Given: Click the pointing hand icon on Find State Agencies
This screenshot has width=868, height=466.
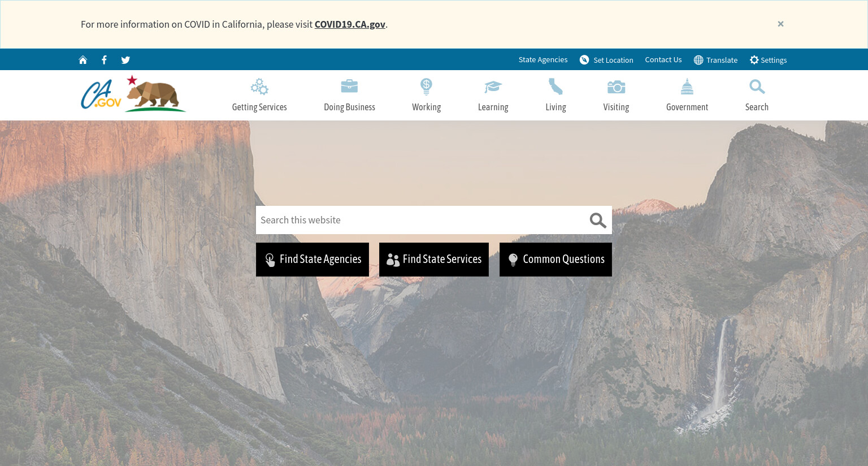Looking at the screenshot, I should (x=270, y=260).
